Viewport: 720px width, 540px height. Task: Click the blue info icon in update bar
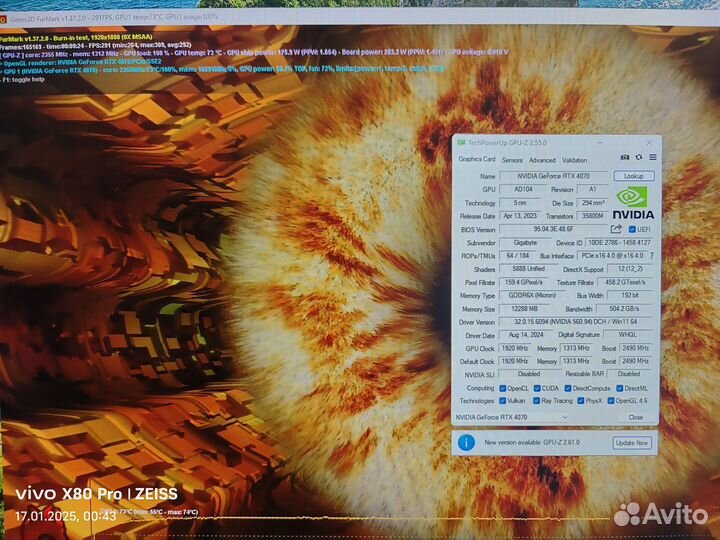coord(465,442)
